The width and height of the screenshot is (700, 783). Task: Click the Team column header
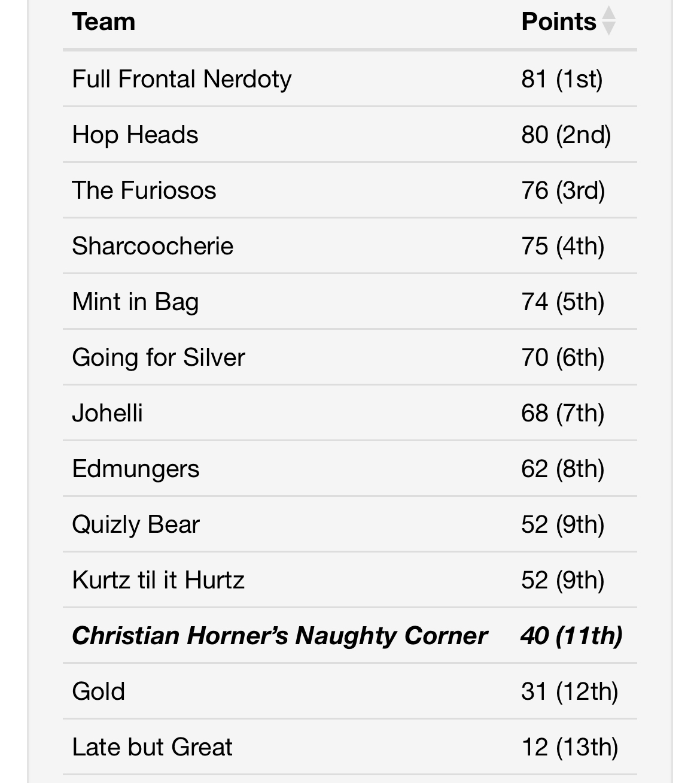click(104, 22)
